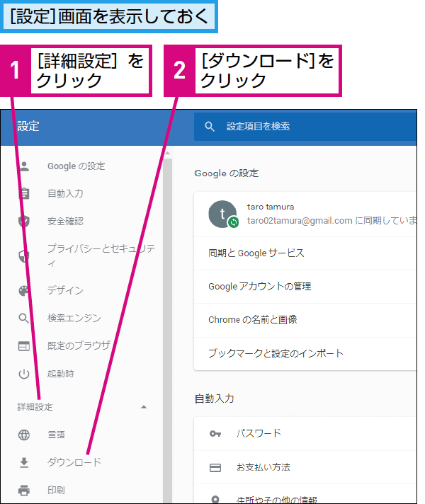This screenshot has height=504, width=425.
Task: Click the design palette icon
Action: pyautogui.click(x=24, y=290)
